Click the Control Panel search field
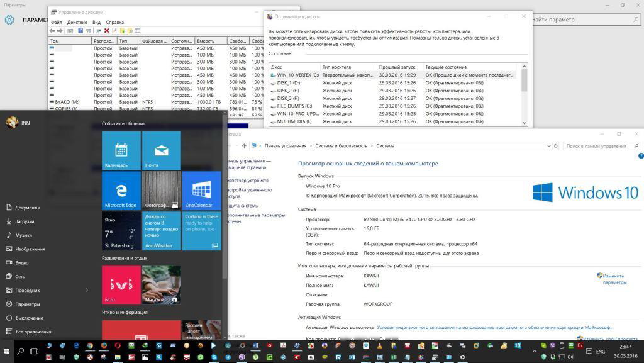Image resolution: width=644 pixels, height=363 pixels. [x=596, y=146]
